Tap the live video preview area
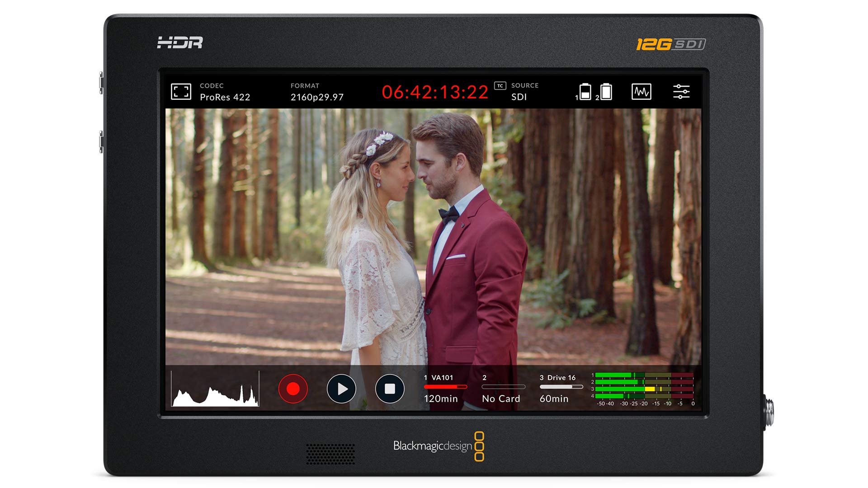This screenshot has height=488, width=868. (x=434, y=235)
